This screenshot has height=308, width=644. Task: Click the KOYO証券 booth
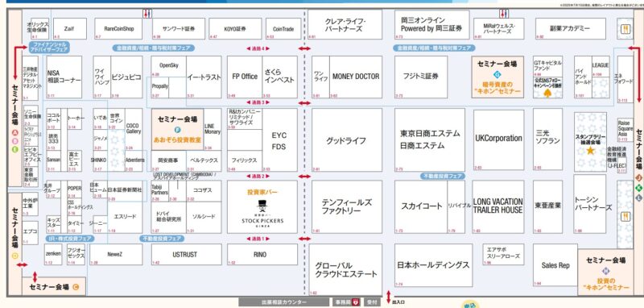[x=235, y=29]
